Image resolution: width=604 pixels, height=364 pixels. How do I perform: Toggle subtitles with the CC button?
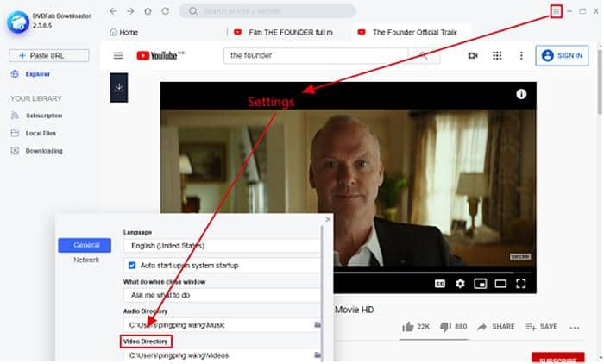click(440, 284)
